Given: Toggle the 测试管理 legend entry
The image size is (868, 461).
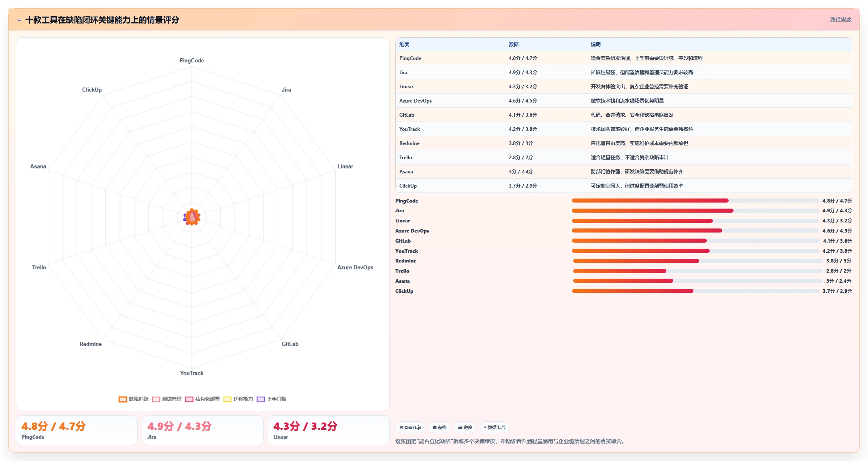Looking at the screenshot, I should tap(167, 399).
